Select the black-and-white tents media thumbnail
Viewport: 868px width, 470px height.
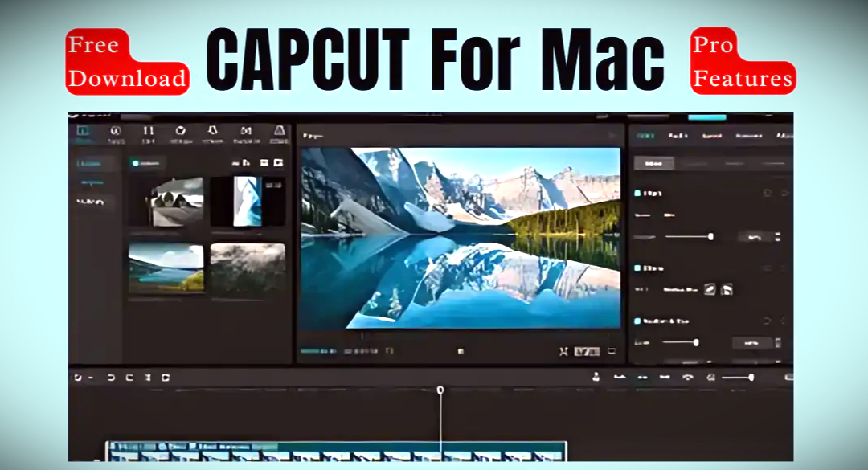click(x=166, y=202)
